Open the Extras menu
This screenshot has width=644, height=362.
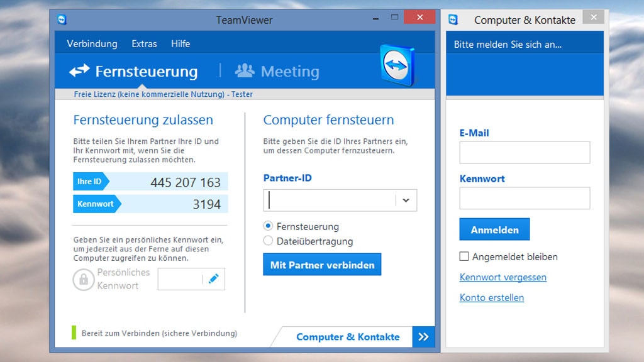[x=144, y=44]
